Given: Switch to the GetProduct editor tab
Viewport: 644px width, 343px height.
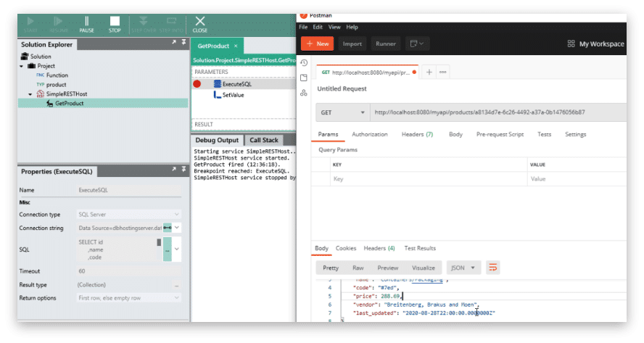Looking at the screenshot, I should tap(213, 46).
